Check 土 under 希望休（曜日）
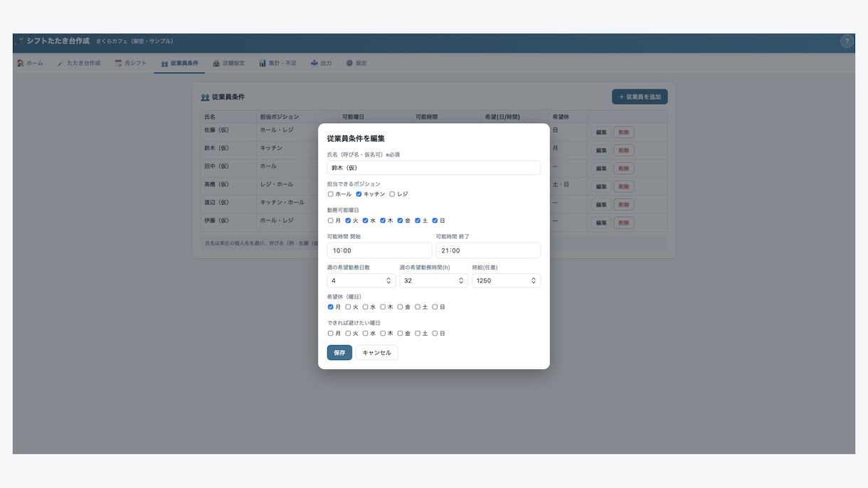The image size is (868, 488). pos(418,307)
